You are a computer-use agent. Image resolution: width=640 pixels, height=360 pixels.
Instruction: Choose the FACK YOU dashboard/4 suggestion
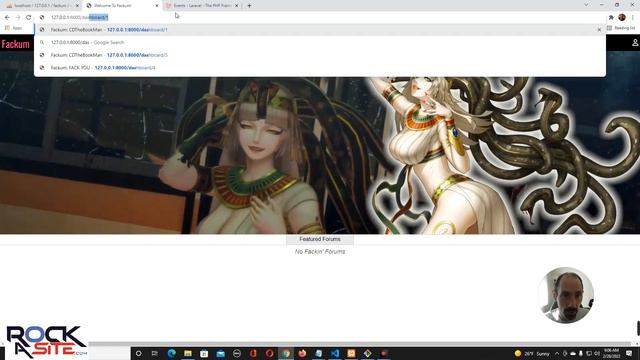tap(320, 68)
